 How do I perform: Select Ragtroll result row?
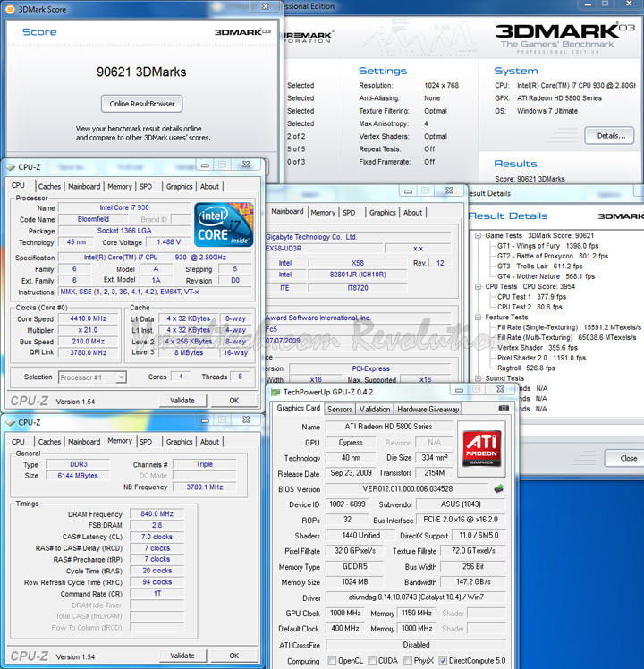pyautogui.click(x=526, y=368)
